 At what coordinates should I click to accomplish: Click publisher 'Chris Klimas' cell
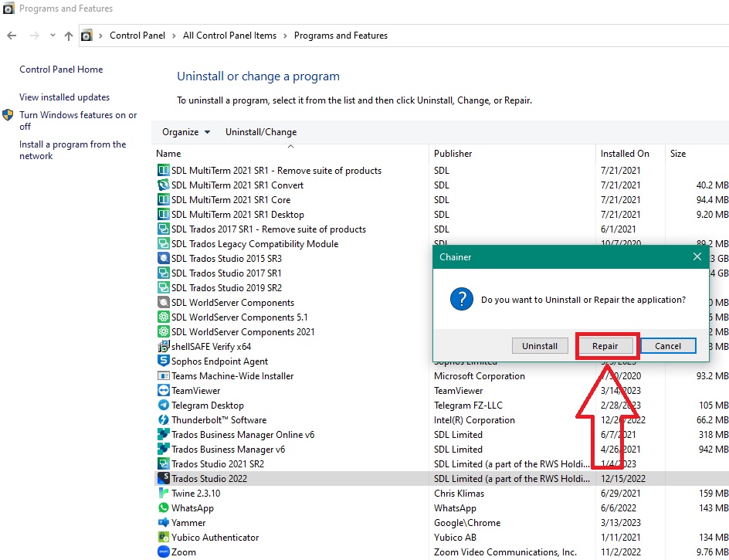point(459,494)
